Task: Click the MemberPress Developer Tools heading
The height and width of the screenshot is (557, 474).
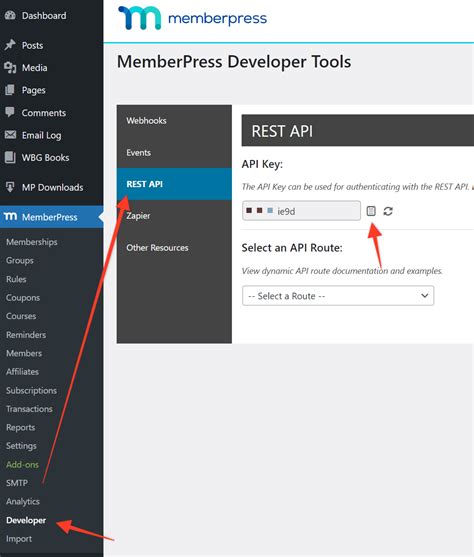Action: tap(234, 62)
